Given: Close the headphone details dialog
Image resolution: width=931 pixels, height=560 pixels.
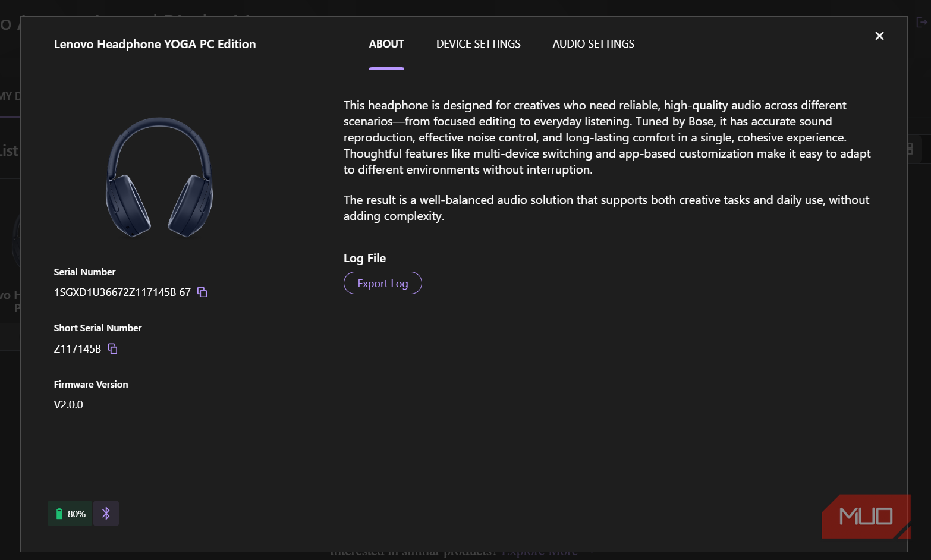Looking at the screenshot, I should coord(879,36).
